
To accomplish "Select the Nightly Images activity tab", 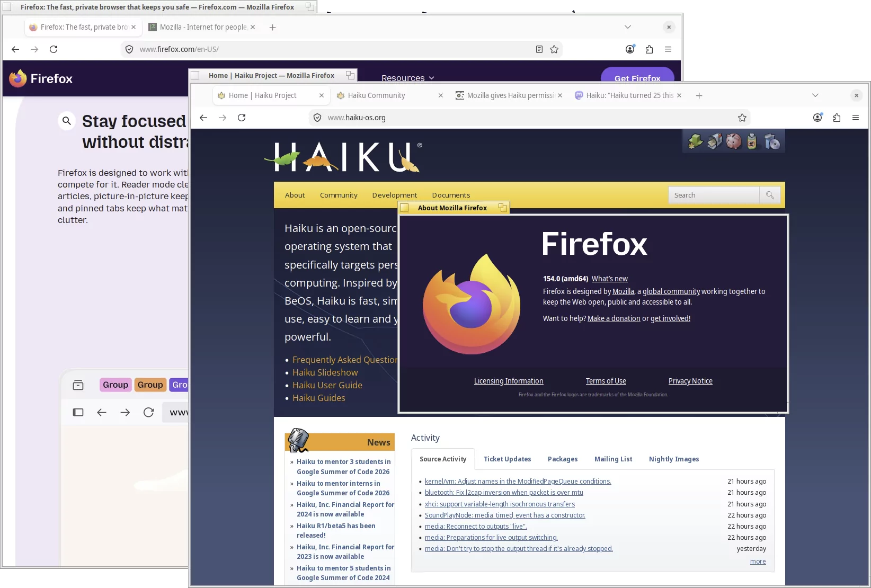I will pyautogui.click(x=674, y=459).
